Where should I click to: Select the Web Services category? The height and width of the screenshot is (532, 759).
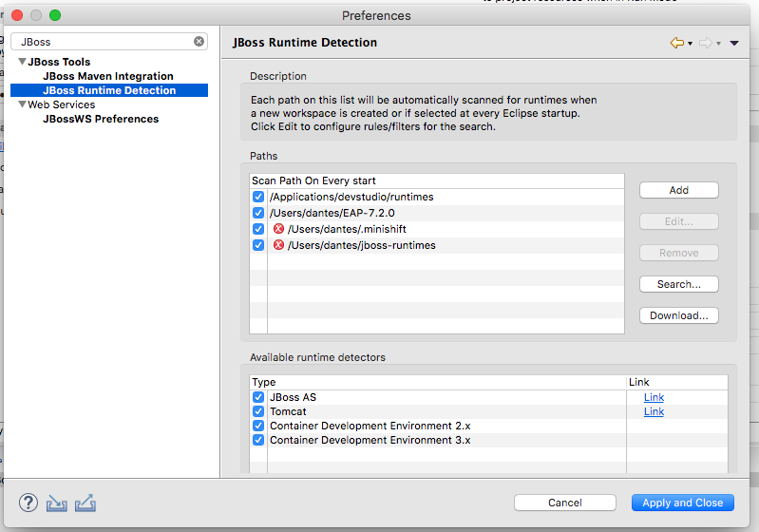pos(62,104)
